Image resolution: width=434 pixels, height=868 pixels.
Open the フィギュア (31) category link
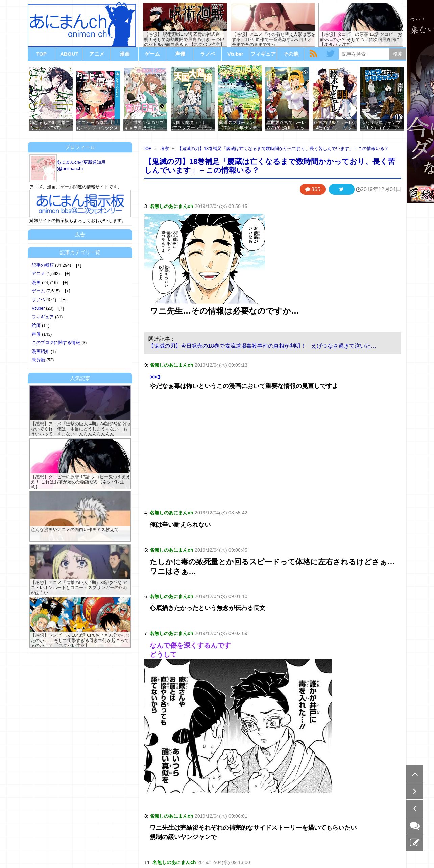[43, 317]
